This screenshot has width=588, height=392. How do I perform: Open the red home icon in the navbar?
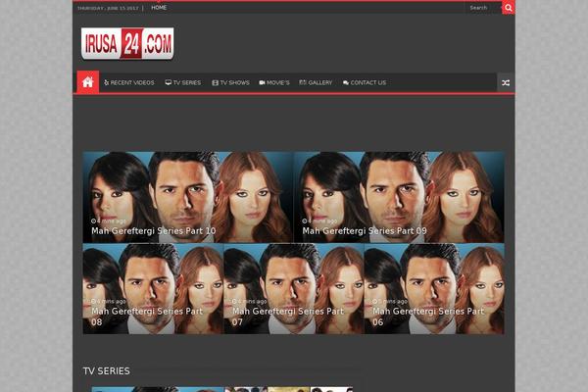88,81
